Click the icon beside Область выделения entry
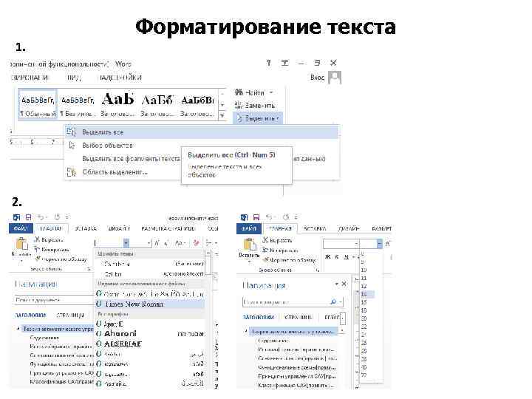The height and width of the screenshot is (399, 532). (x=71, y=172)
